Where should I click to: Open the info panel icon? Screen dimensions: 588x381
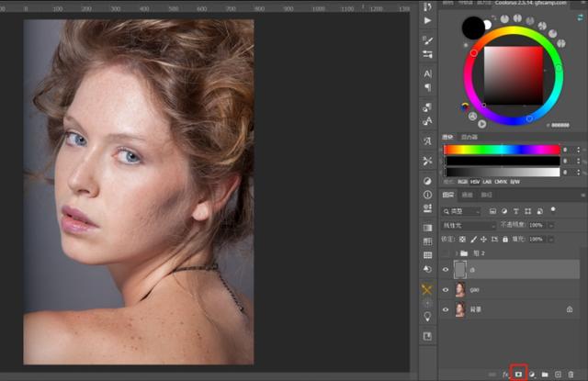point(427,195)
